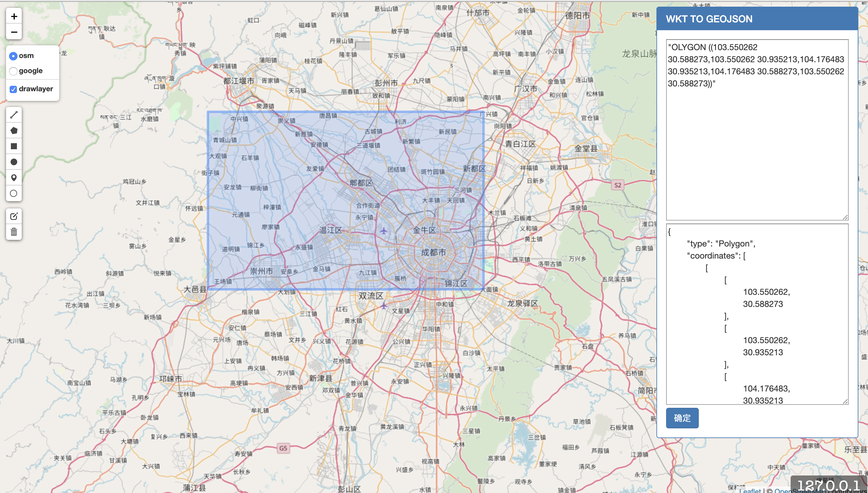
Task: Click the 金堂县 label on map
Action: pyautogui.click(x=586, y=148)
